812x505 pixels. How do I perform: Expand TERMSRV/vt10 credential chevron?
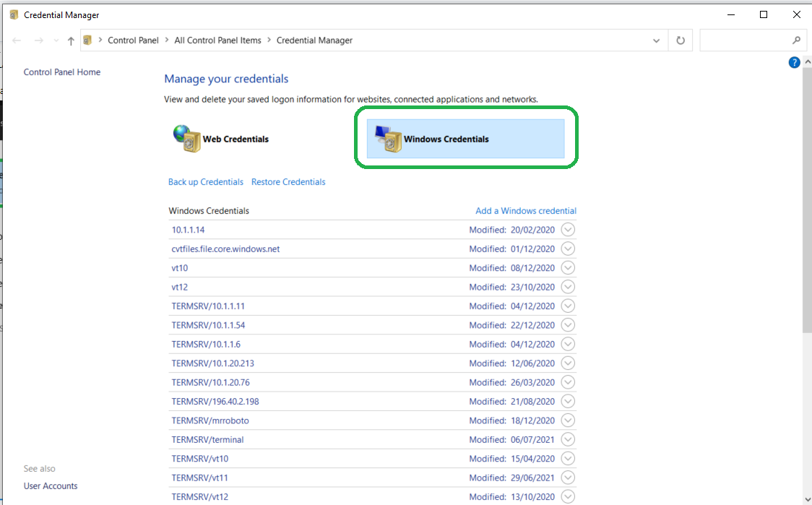click(568, 458)
